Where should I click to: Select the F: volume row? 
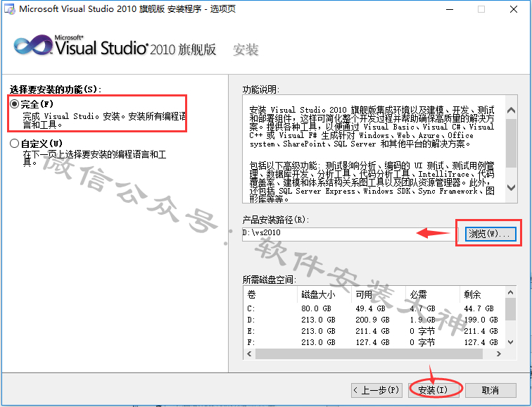point(374,342)
